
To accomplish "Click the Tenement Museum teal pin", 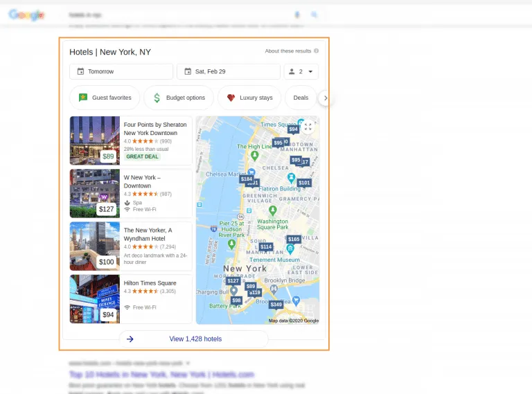I will click(x=290, y=249).
